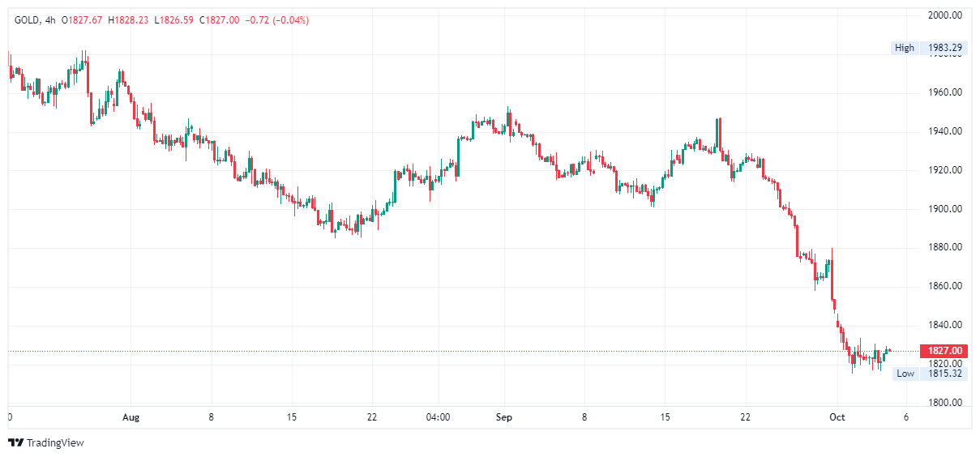980x457 pixels.
Task: Click the 1900.00 price axis label
Action: click(945, 209)
